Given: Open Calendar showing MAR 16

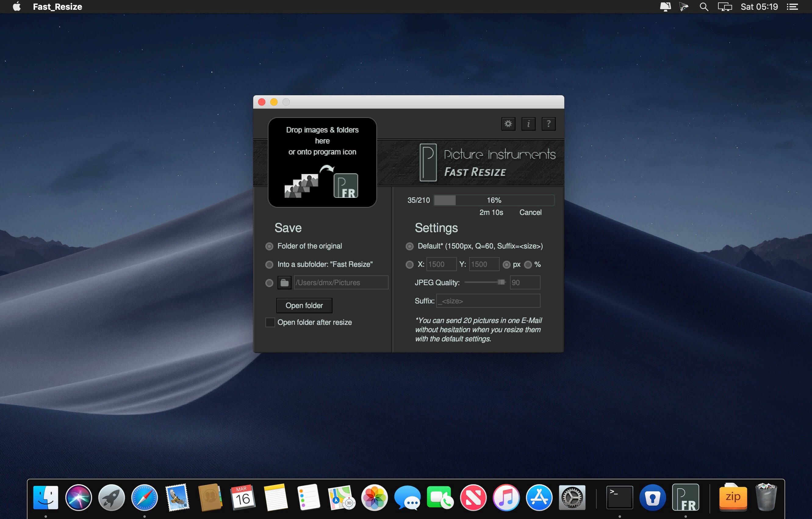Looking at the screenshot, I should tap(243, 497).
